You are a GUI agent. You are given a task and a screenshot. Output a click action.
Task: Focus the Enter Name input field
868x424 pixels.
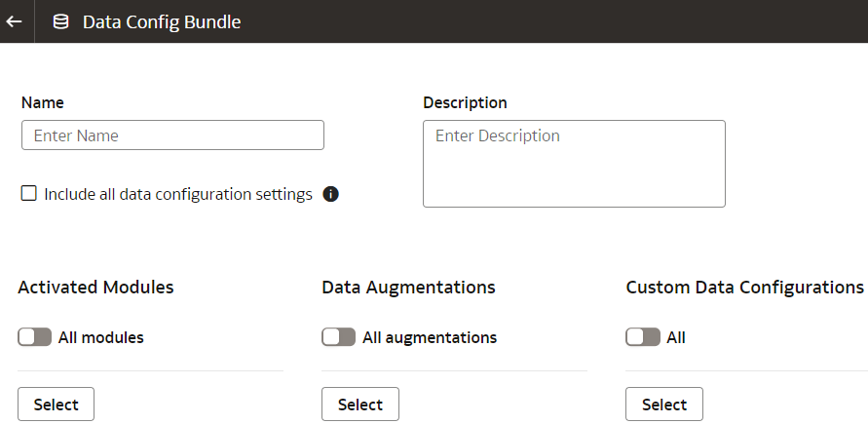click(172, 135)
